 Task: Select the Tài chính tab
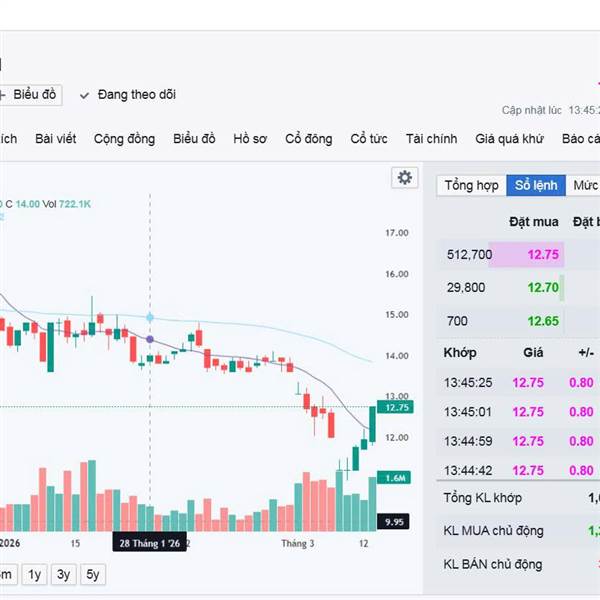tap(431, 139)
